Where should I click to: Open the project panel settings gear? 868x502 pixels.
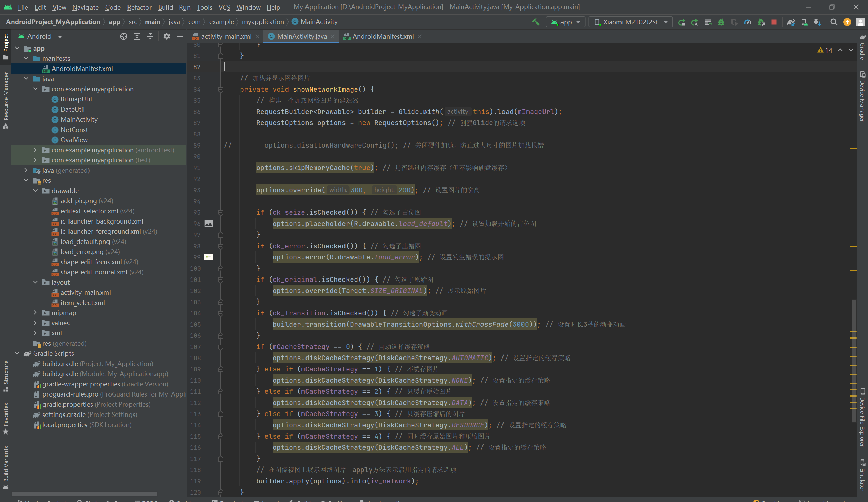pos(167,36)
